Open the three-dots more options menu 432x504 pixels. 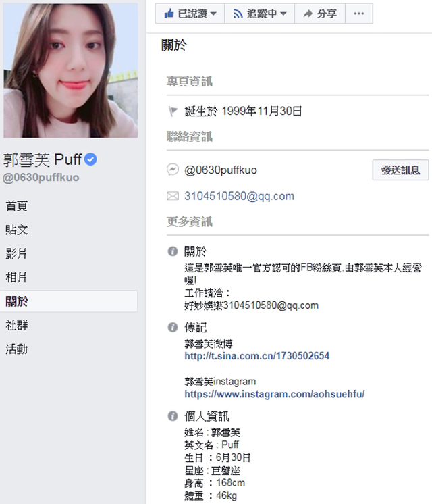pos(359,14)
